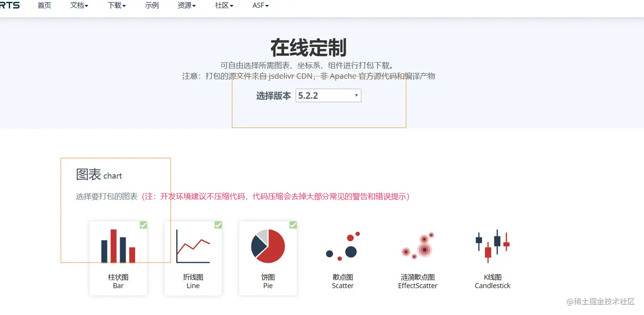Click the 选择要打包的图表 text
This screenshot has height=315, width=644.
coord(106,197)
